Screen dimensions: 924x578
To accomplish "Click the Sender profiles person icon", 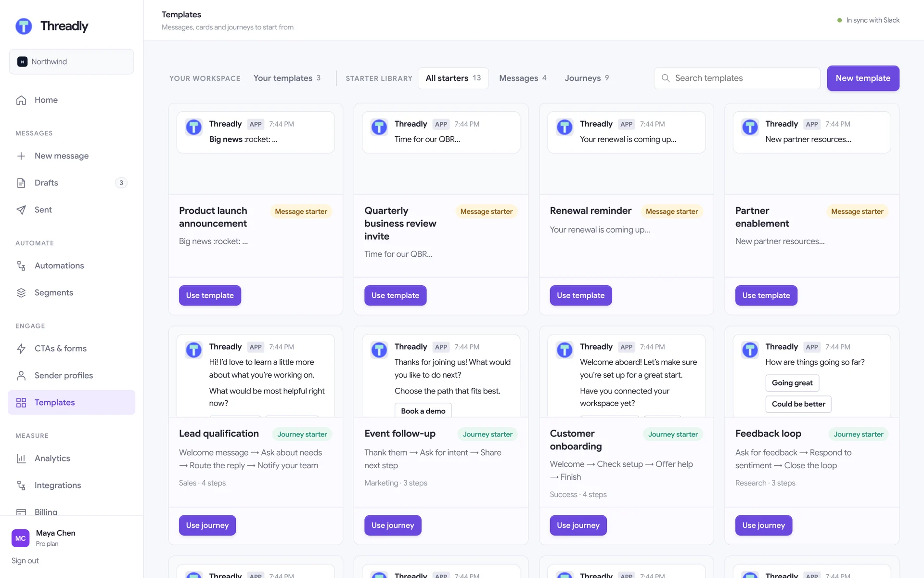I will click(x=21, y=376).
